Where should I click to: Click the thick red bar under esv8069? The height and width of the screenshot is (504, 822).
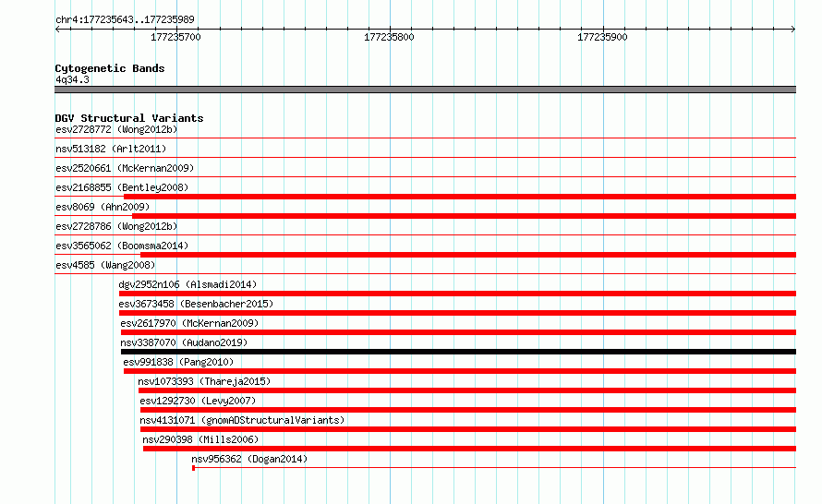pos(464,216)
